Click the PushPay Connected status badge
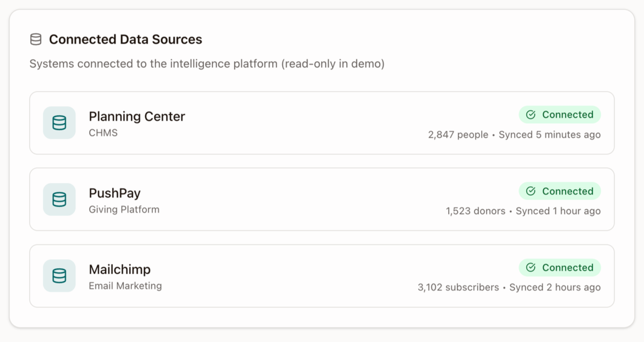Viewport: 644px width, 342px height. click(560, 191)
